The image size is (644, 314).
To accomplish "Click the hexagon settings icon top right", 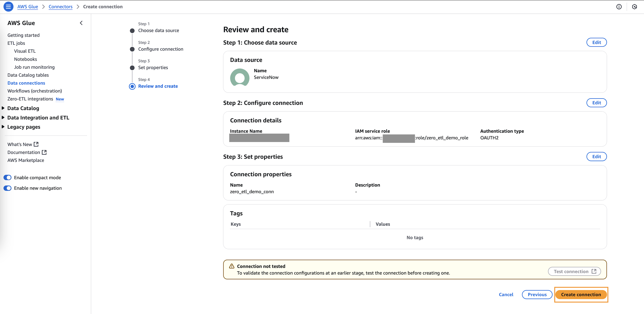I will 634,7.
